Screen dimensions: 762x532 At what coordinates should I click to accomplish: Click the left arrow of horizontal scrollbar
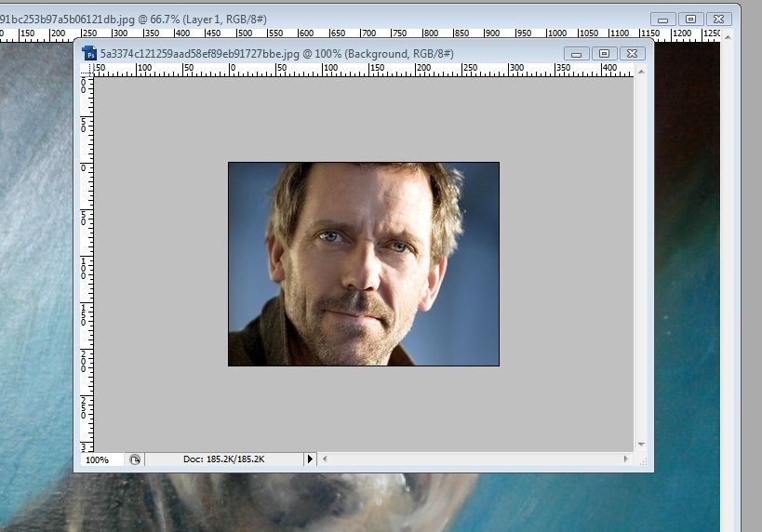tap(325, 459)
